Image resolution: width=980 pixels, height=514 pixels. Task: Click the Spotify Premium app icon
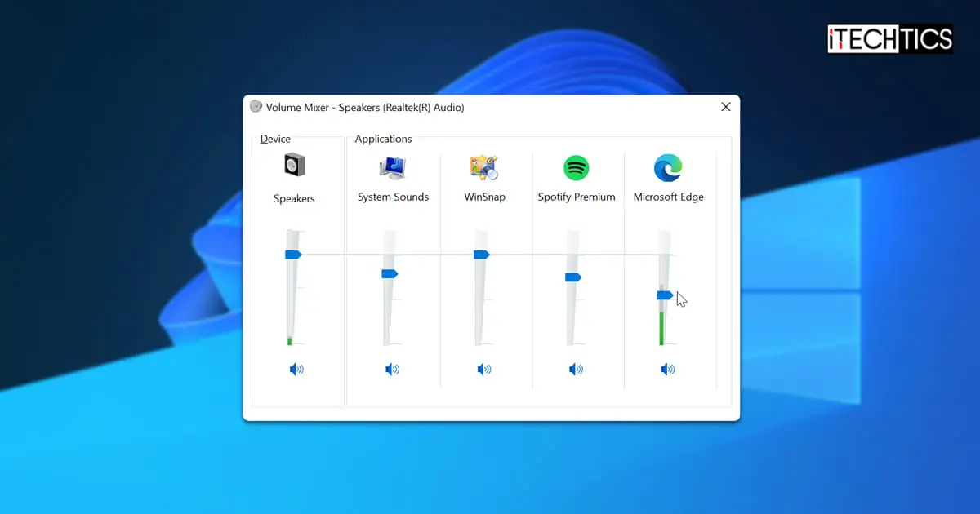(x=577, y=169)
